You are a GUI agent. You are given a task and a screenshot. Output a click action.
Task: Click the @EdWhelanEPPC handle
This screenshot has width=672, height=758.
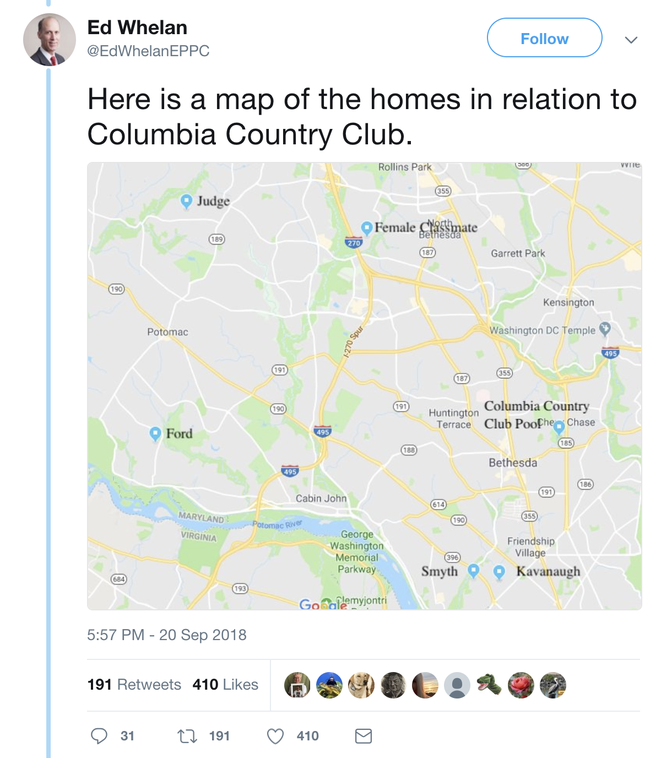(149, 51)
